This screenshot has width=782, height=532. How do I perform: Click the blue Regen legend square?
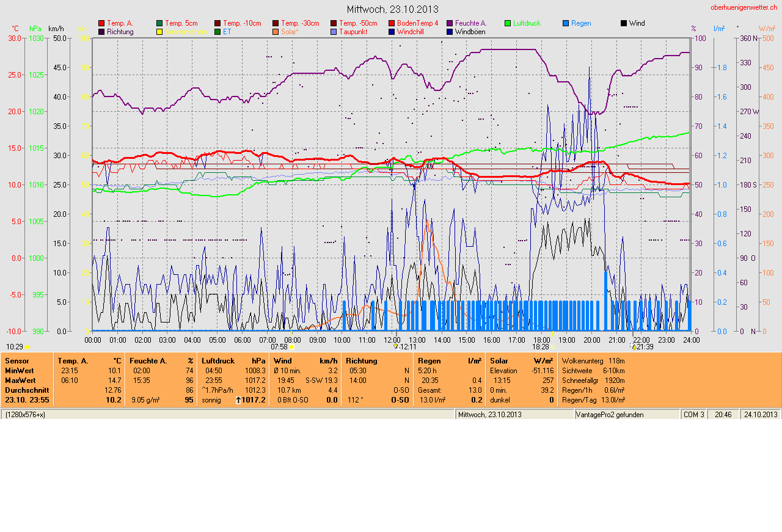tap(566, 23)
